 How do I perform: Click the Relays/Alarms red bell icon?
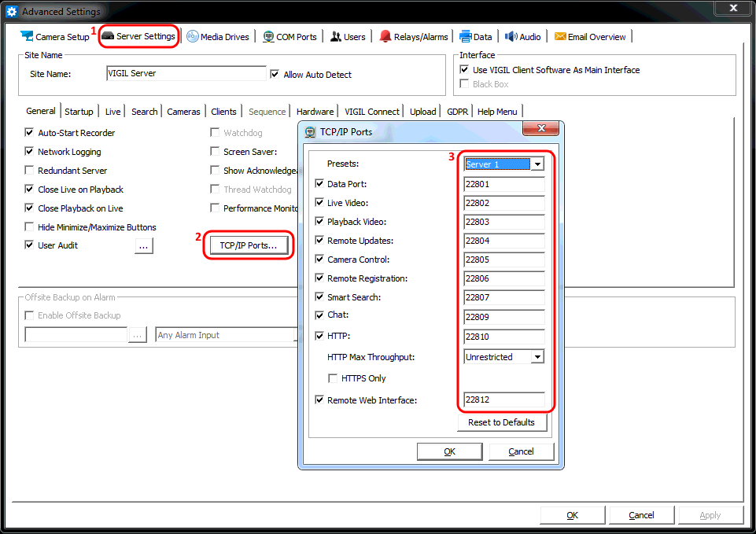[385, 36]
